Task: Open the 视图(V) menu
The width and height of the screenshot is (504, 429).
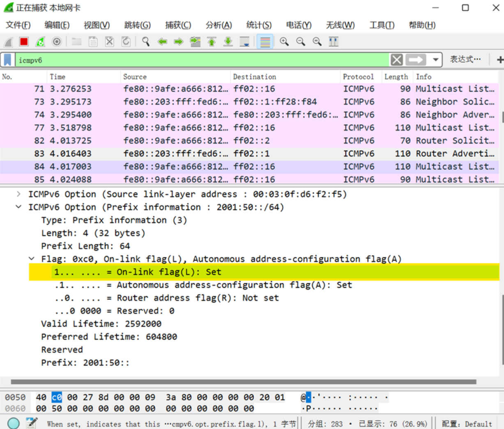Action: click(97, 25)
